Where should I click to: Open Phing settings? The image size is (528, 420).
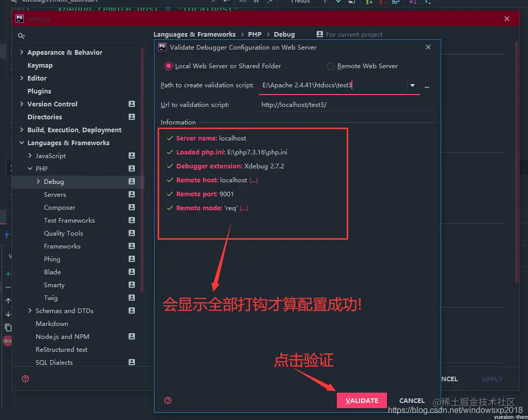point(52,259)
